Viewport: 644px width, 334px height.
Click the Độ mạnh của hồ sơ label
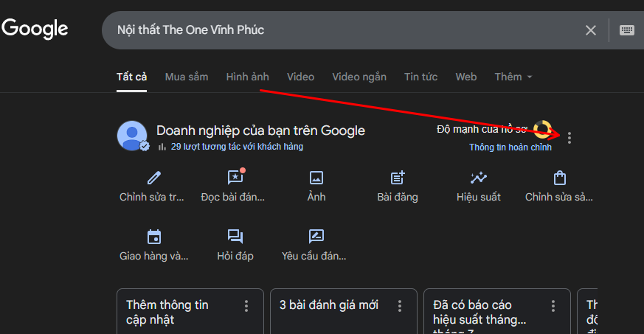(482, 129)
